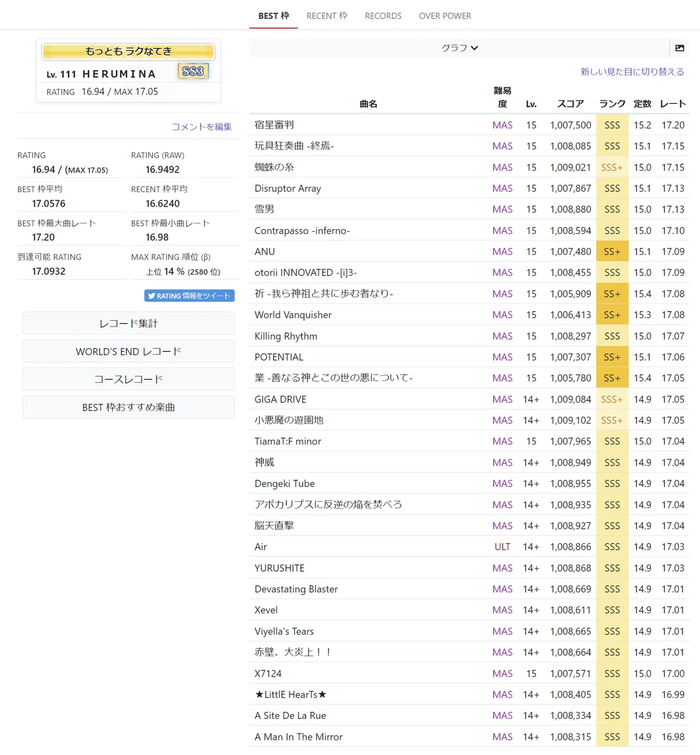Sort by the 定数 column header
Screen dimensions: 700x755
pyautogui.click(x=642, y=104)
